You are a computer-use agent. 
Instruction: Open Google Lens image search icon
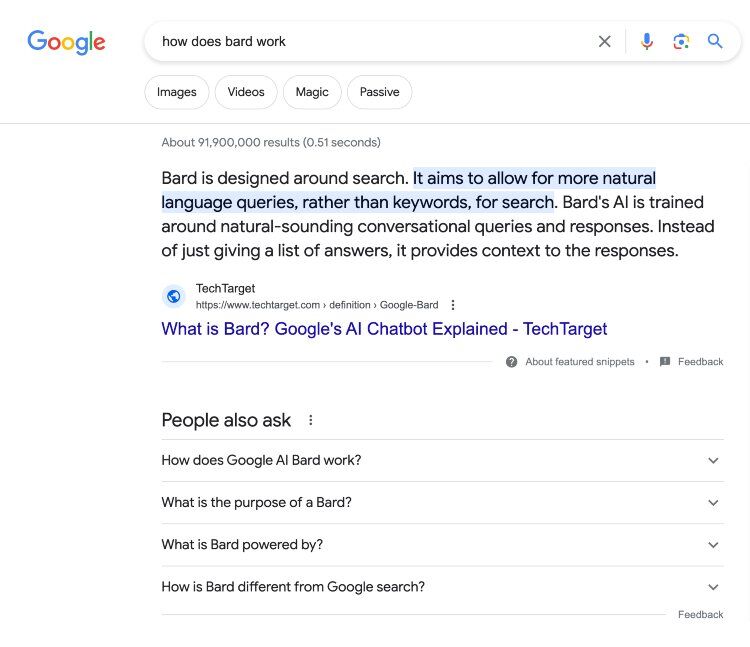click(x=681, y=42)
